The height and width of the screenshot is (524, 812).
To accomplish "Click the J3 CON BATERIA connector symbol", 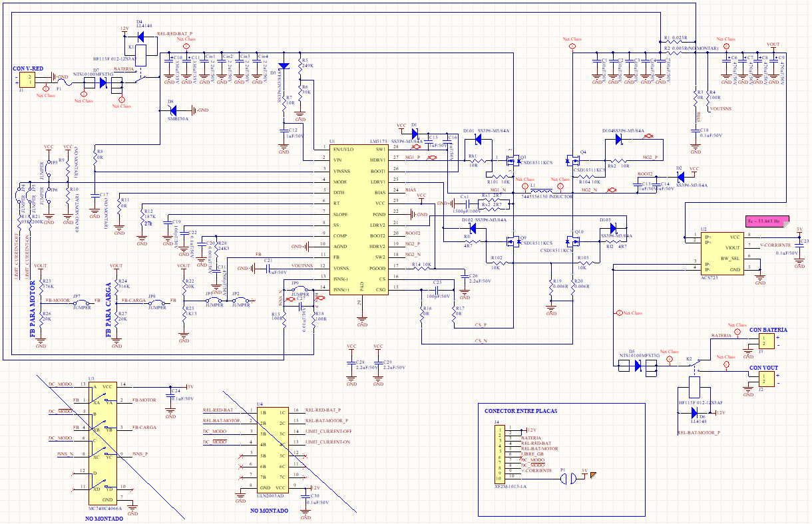I will click(766, 342).
